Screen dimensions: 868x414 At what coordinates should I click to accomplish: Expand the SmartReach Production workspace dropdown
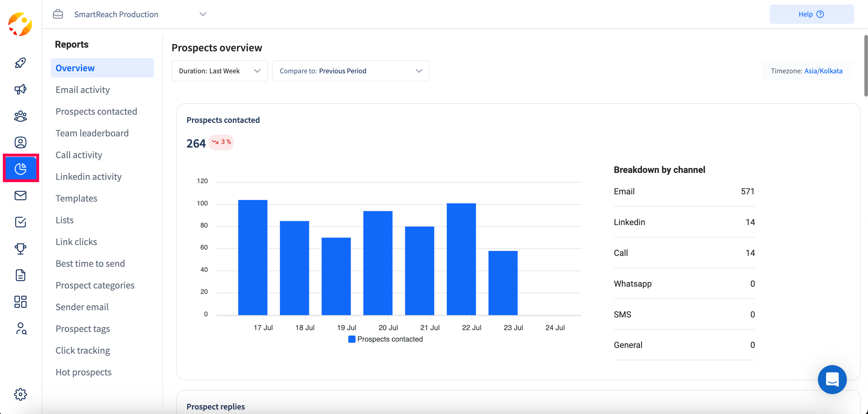click(x=203, y=14)
